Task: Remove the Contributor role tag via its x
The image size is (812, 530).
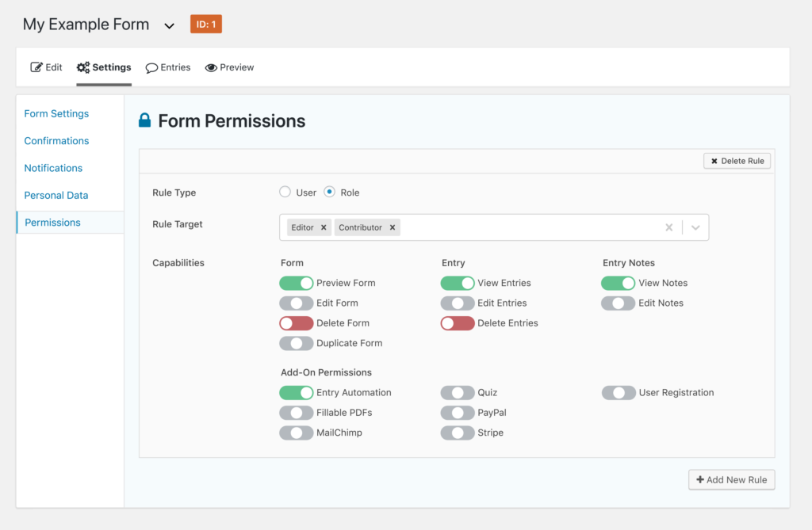Action: (392, 227)
